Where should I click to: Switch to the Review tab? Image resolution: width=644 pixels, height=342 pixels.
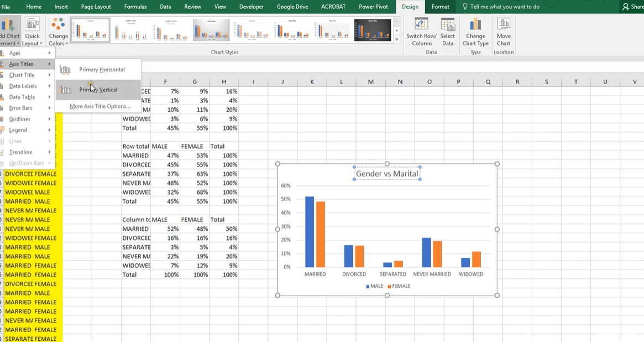192,7
